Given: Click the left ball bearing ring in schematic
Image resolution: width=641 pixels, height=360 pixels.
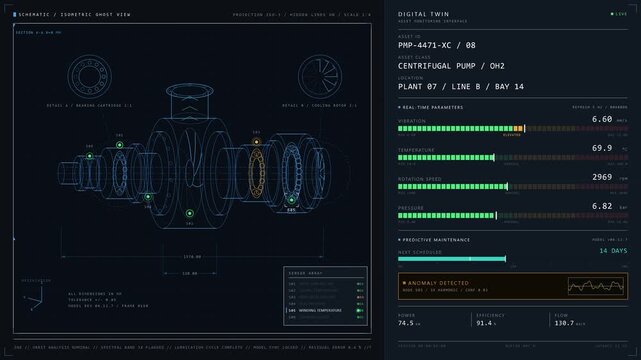Looking at the screenshot, I should (120, 172).
